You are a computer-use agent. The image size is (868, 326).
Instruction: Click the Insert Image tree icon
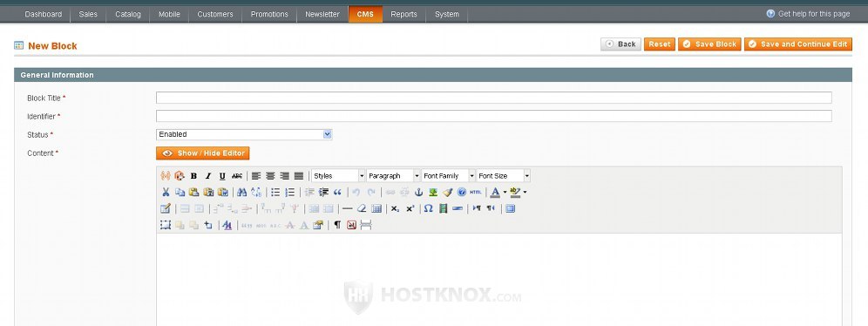433,192
